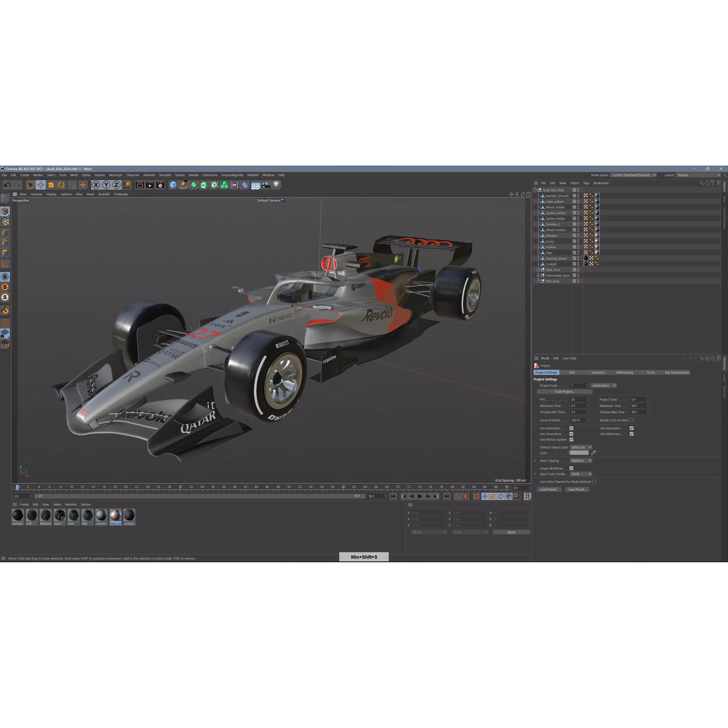The image size is (728, 728).
Task: Uncheck Use Deformers in Project Settings
Action: pyautogui.click(x=631, y=434)
